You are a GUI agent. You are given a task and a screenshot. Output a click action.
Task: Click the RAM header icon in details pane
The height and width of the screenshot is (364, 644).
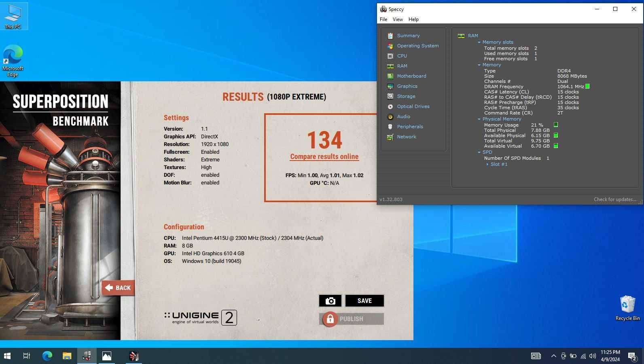pos(461,36)
